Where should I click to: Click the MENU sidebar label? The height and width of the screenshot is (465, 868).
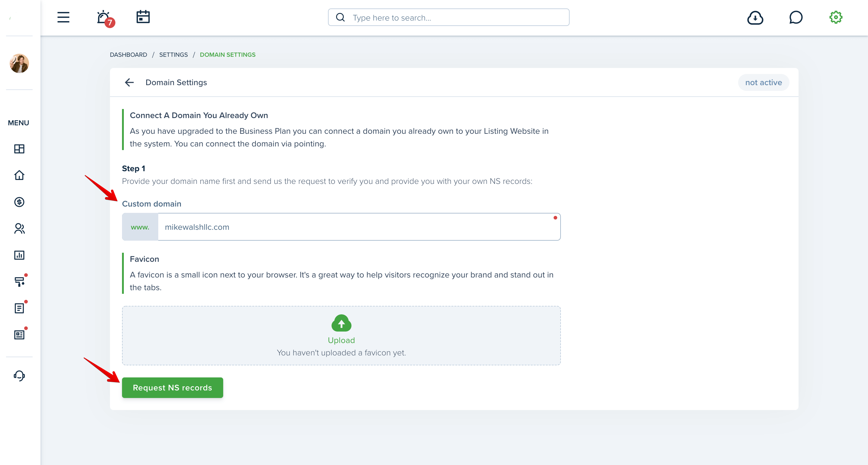[18, 123]
